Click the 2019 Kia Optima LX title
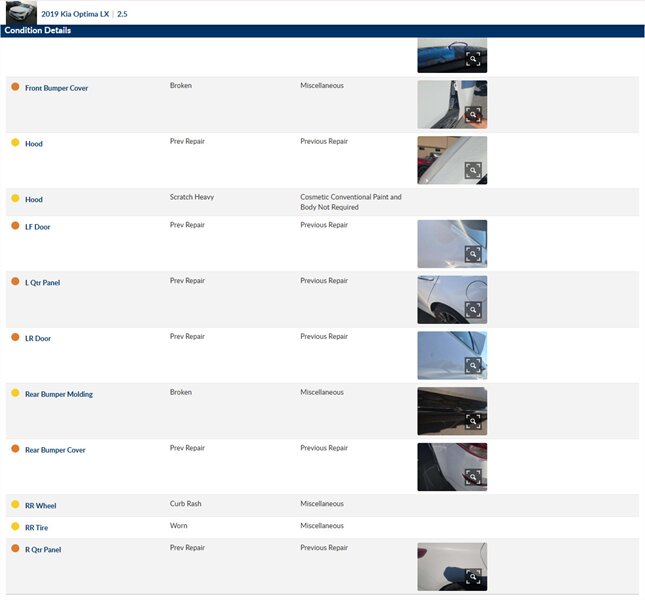645x600 pixels. coord(75,14)
